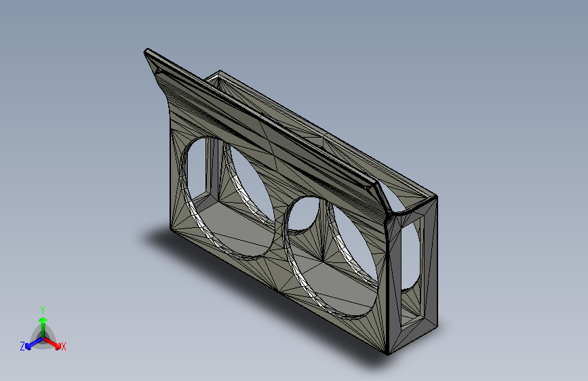588x381 pixels.
Task: Pick the small circular hole between the large openings
Action: [x=304, y=214]
